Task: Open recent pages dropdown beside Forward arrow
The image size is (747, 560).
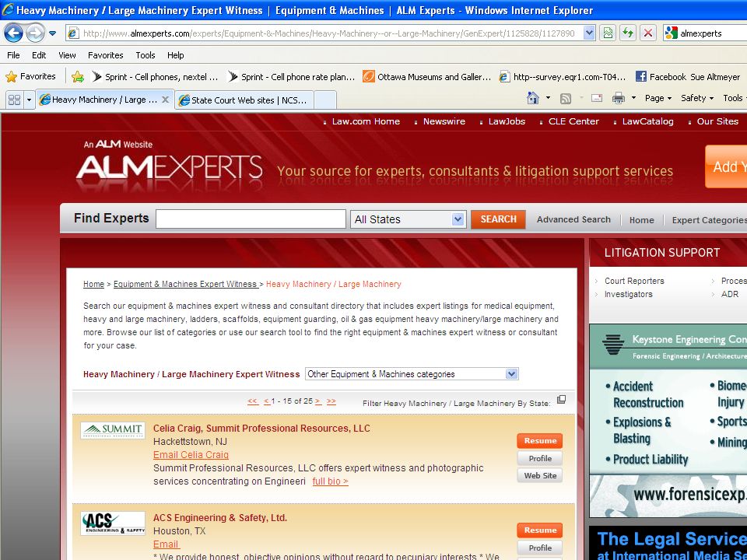Action: 52,33
